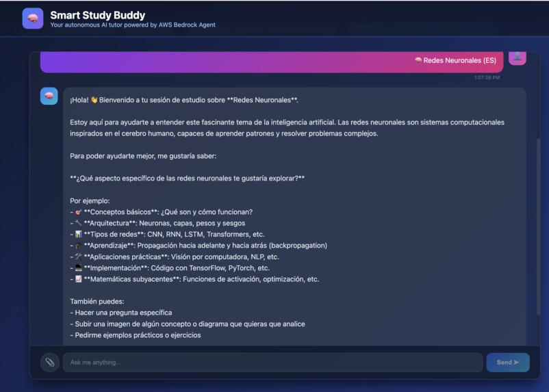
Task: Click the waving hand emoji after '¡Hola!'
Action: click(94, 100)
